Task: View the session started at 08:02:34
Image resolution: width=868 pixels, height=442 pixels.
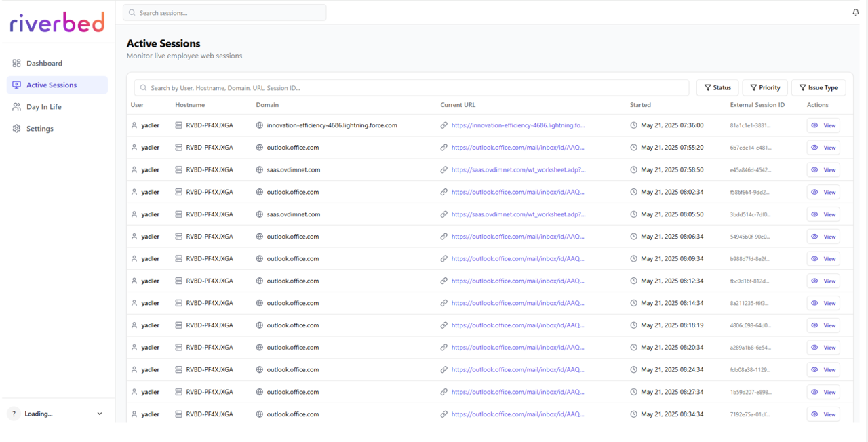Action: click(823, 192)
